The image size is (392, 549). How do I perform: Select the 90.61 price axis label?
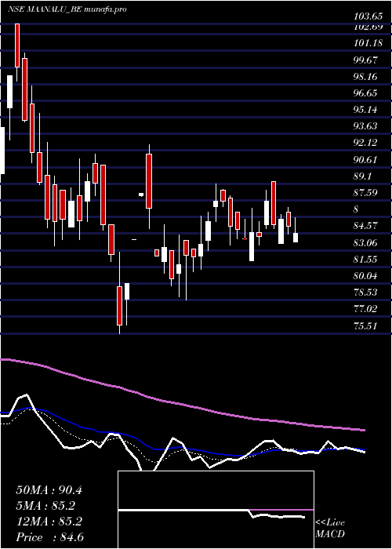[x=365, y=160]
